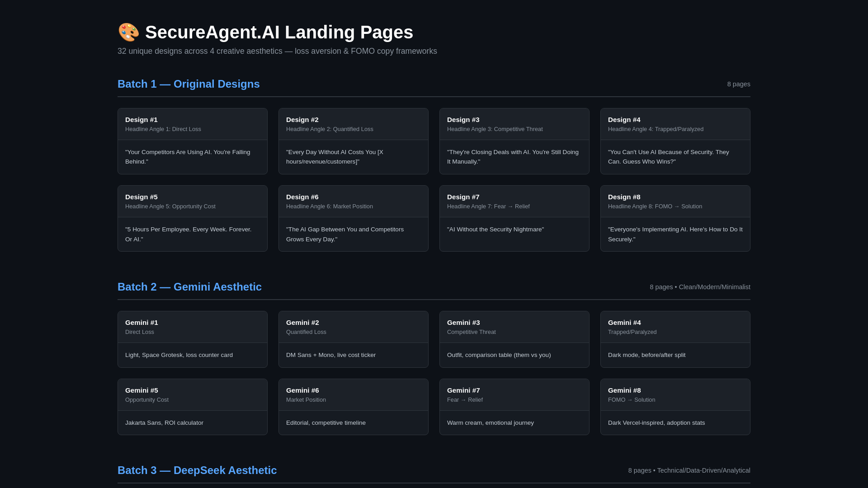Open the Design #1 Direct Loss card
Viewport: 868px width, 488px height.
click(x=192, y=141)
